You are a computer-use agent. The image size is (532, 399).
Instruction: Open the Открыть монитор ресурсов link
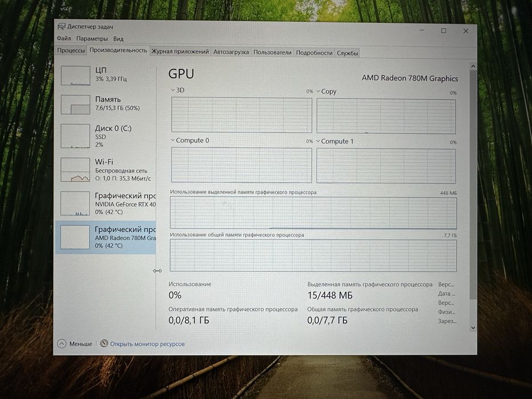(x=147, y=344)
